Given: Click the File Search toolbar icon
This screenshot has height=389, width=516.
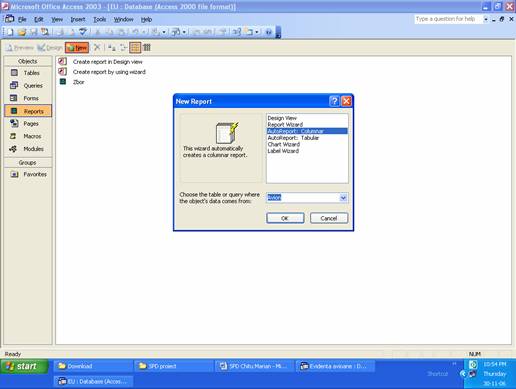Looking at the screenshot, I should coord(45,32).
